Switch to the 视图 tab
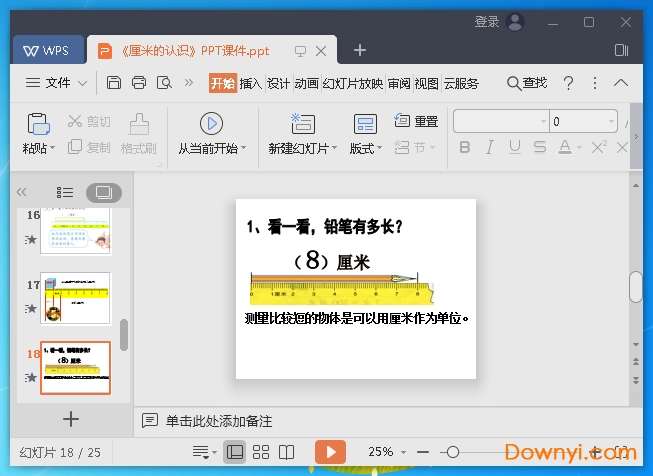Image resolution: width=653 pixels, height=476 pixels. (426, 83)
